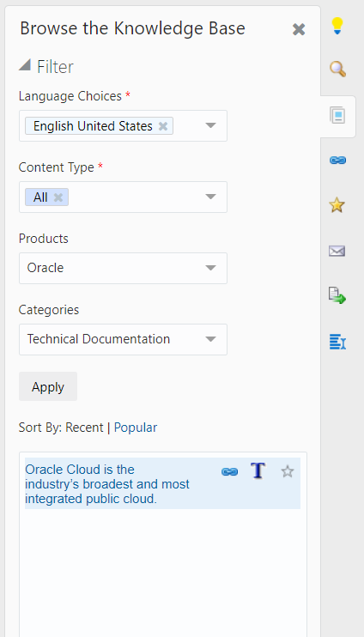
Task: Remove the English United States language tag
Action: (x=163, y=126)
